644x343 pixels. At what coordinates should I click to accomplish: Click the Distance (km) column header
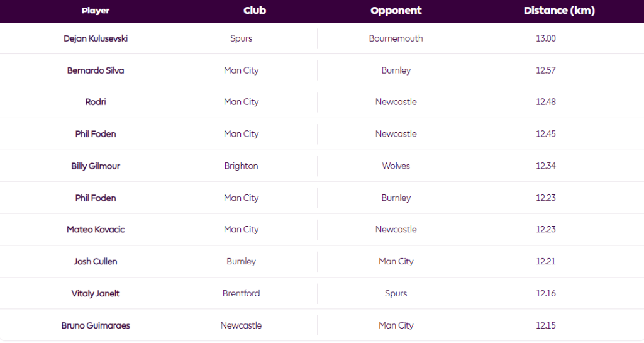[559, 11]
